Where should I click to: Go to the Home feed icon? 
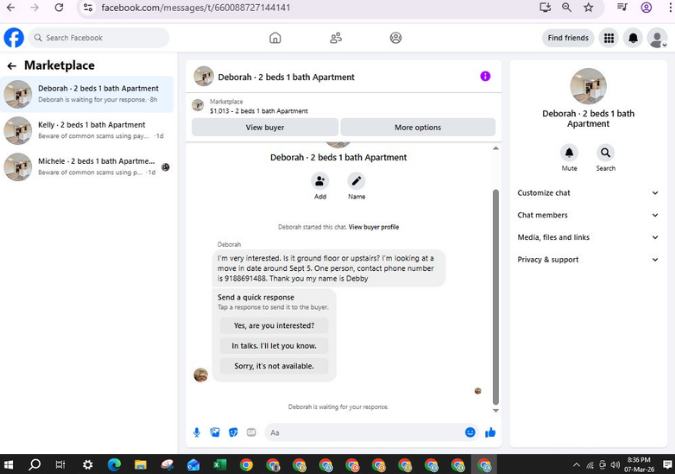[x=275, y=38]
